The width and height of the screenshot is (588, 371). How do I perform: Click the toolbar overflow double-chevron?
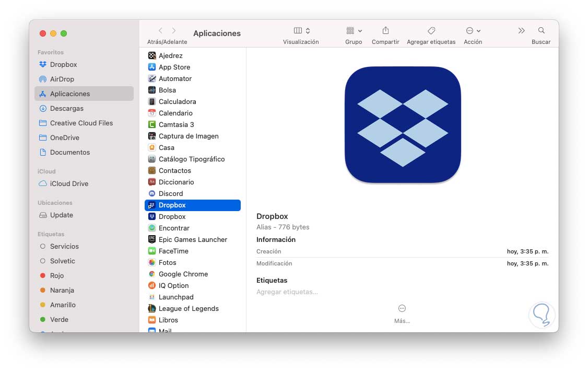(x=521, y=31)
